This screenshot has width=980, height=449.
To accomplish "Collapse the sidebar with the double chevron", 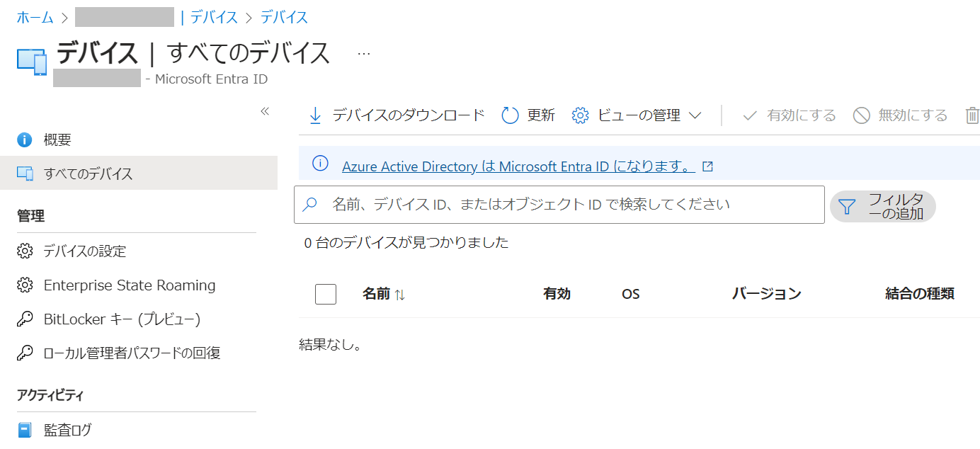I will [265, 111].
